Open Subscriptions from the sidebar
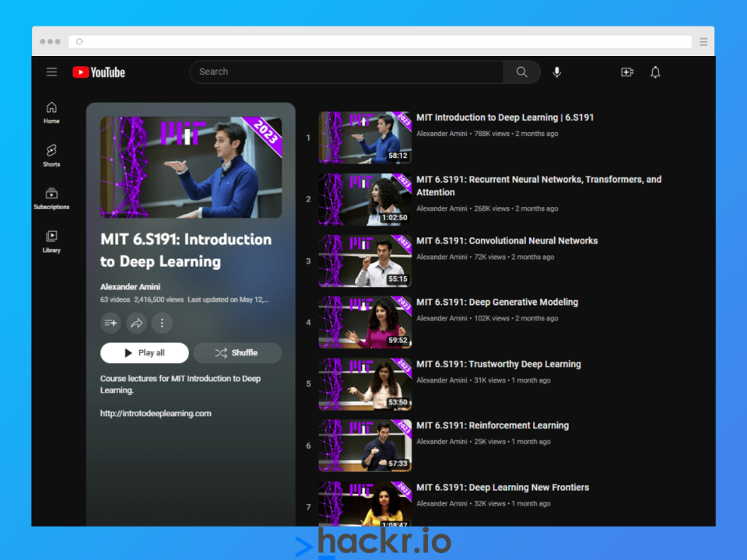 point(51,198)
